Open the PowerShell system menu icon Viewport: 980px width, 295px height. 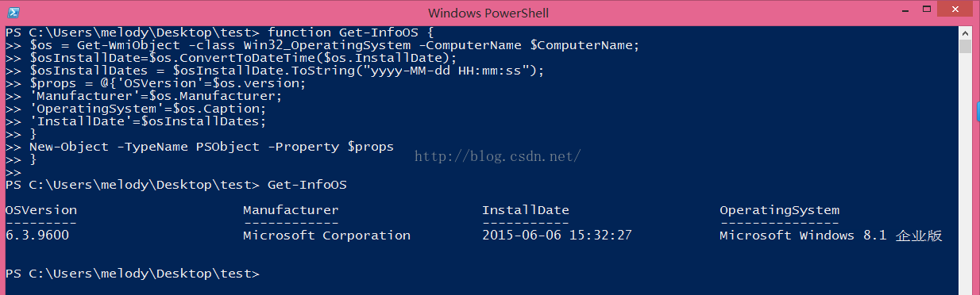point(14,13)
